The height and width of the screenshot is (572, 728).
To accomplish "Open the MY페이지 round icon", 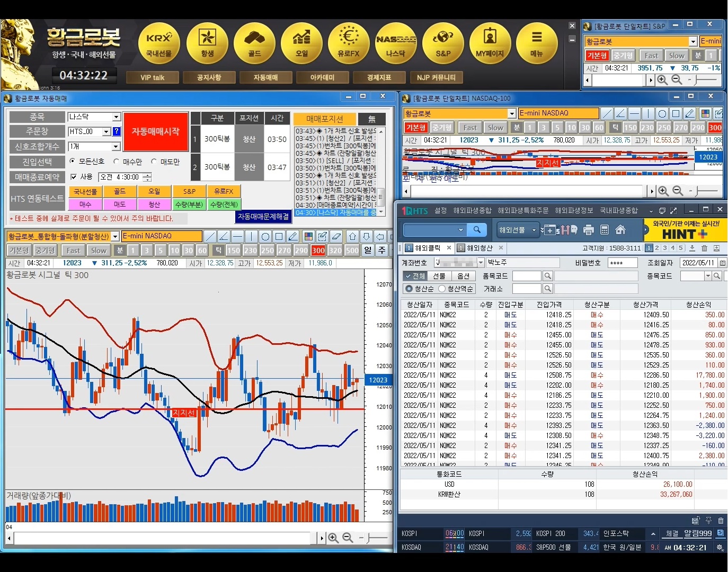I will pyautogui.click(x=490, y=43).
